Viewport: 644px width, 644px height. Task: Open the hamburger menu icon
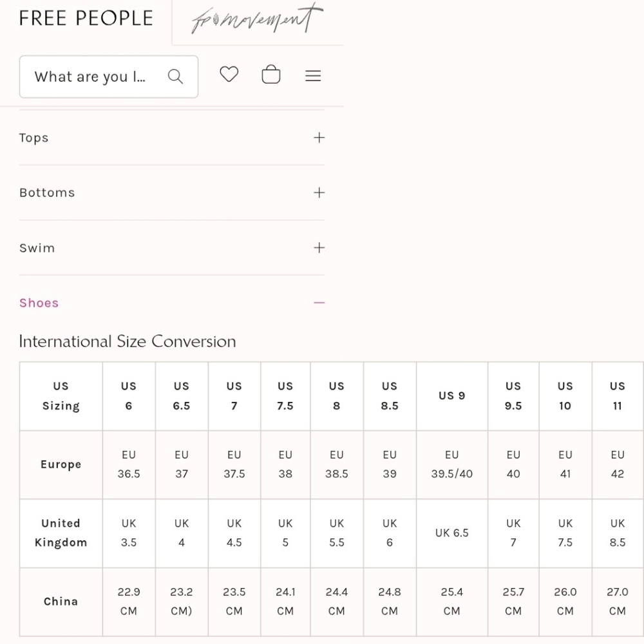(313, 75)
